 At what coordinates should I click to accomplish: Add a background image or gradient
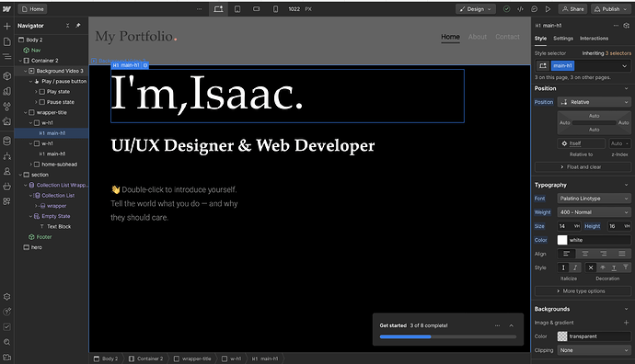(x=626, y=323)
